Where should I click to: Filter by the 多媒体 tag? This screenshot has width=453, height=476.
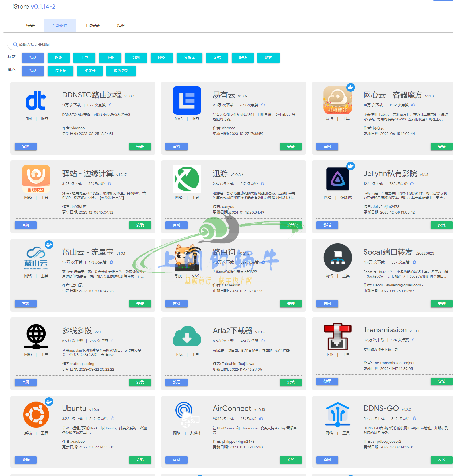click(190, 58)
